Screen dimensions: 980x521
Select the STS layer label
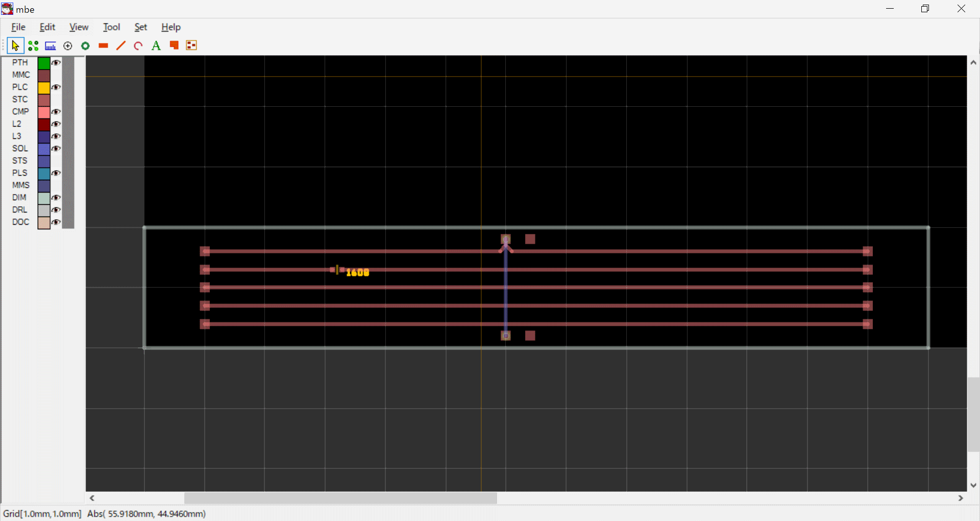click(20, 161)
